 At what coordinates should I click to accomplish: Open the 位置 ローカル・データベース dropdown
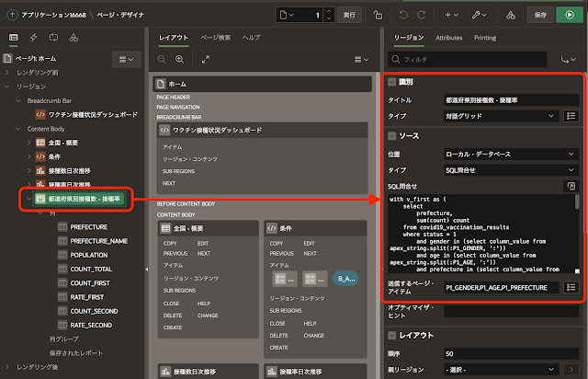511,154
